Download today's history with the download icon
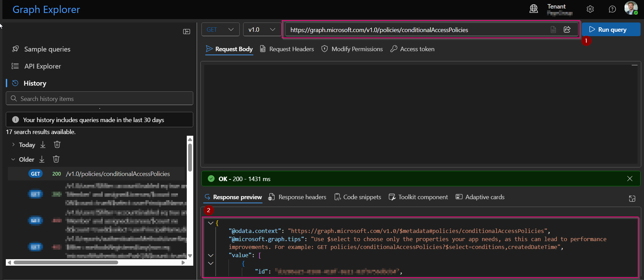This screenshot has height=280, width=644. click(x=43, y=145)
